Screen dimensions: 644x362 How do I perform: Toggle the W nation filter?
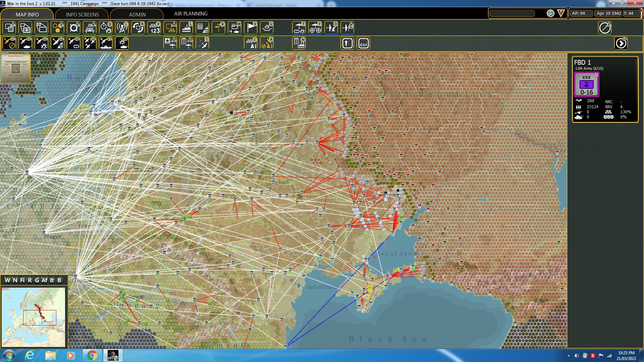7,280
